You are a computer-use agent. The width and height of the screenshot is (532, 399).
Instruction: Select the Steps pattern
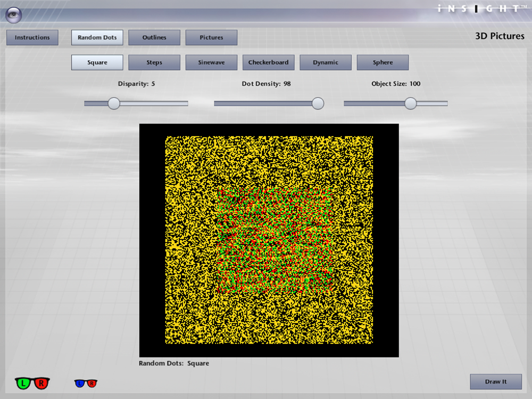tap(154, 62)
